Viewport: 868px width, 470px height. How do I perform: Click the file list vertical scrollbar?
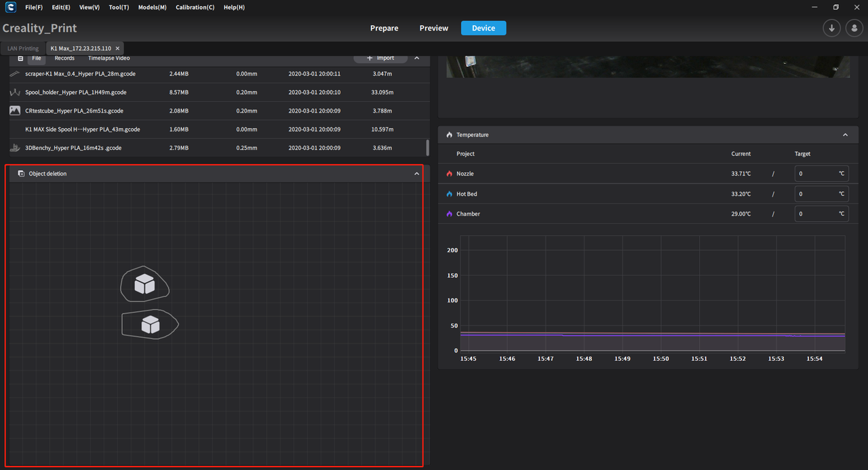[x=427, y=147]
